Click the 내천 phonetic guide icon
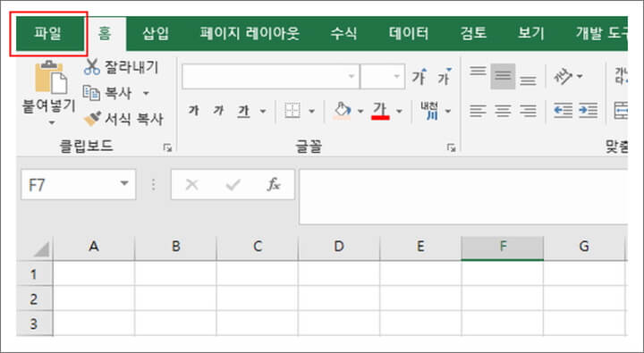Screen dimensions: 644x353 pyautogui.click(x=429, y=111)
